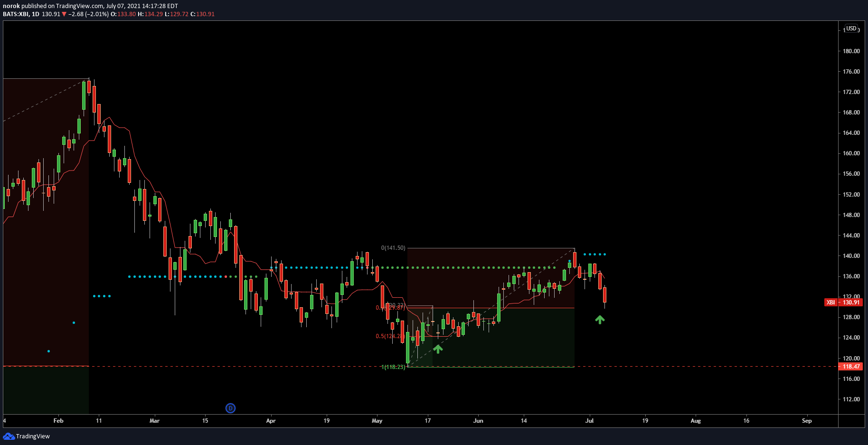Select the green up arrow near May 17
The width and height of the screenshot is (868, 445).
click(438, 349)
